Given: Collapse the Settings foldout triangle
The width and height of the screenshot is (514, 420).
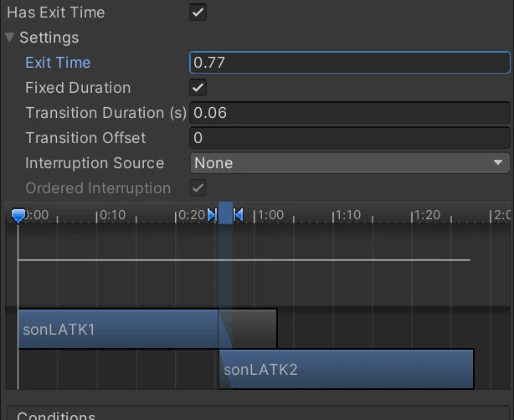Looking at the screenshot, I should (x=10, y=38).
